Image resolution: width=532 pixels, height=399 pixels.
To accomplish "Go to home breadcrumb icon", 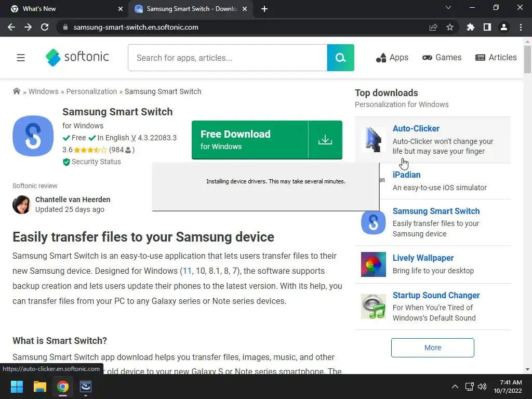I will 16,91.
